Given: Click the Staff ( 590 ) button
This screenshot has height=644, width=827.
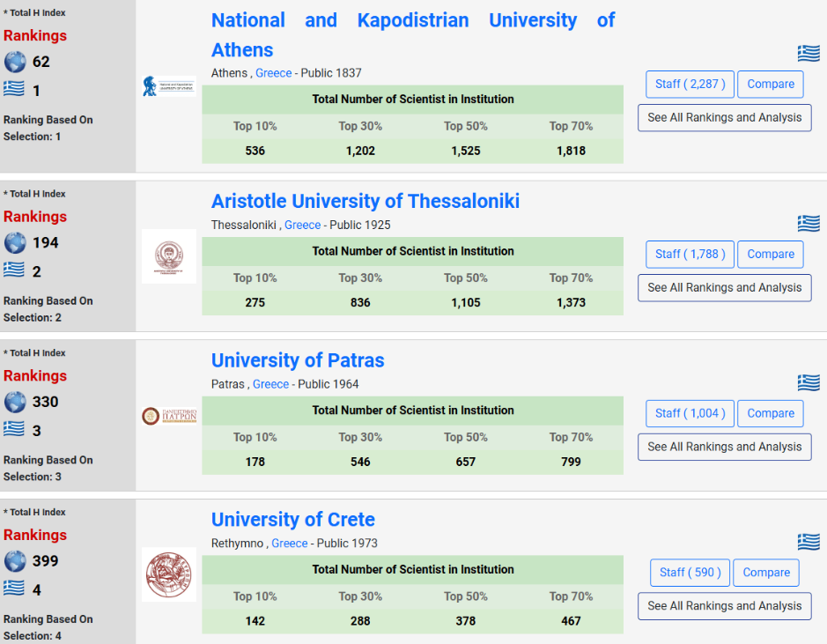Looking at the screenshot, I should [690, 573].
